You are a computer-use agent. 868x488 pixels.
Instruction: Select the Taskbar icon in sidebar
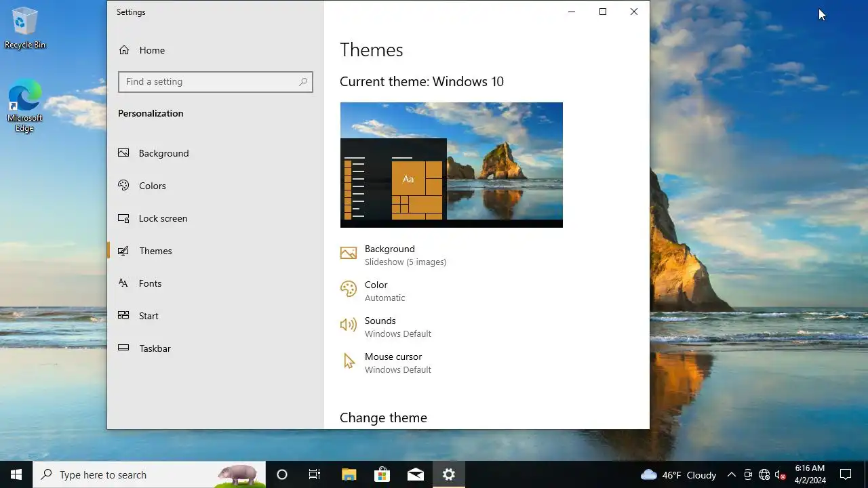pos(123,348)
